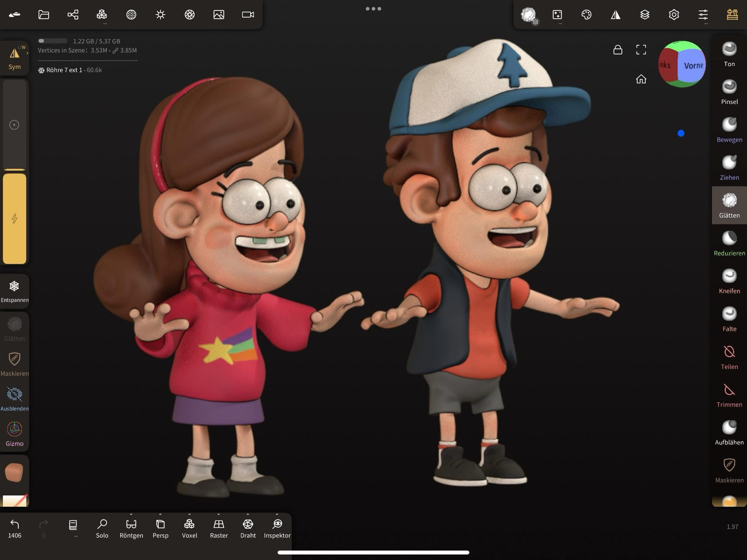Open the skin material color swatch
This screenshot has width=747, height=560.
(14, 472)
